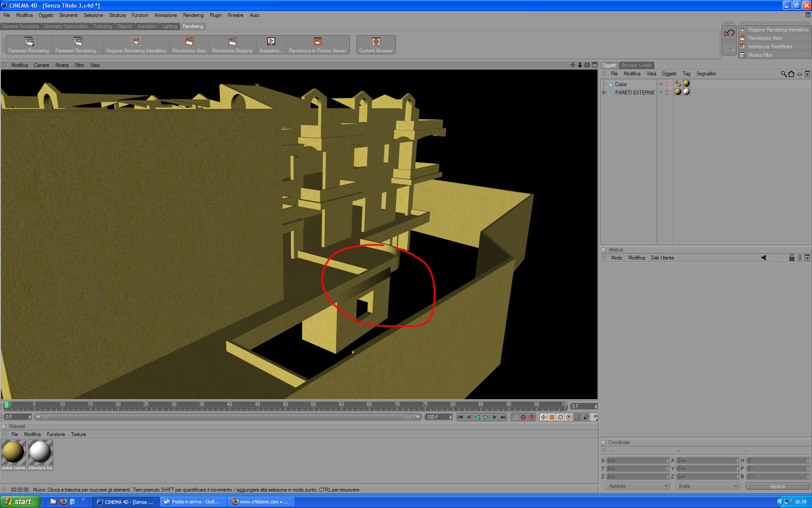Click the Anteprima preview icon
The image size is (812, 508).
tap(271, 44)
